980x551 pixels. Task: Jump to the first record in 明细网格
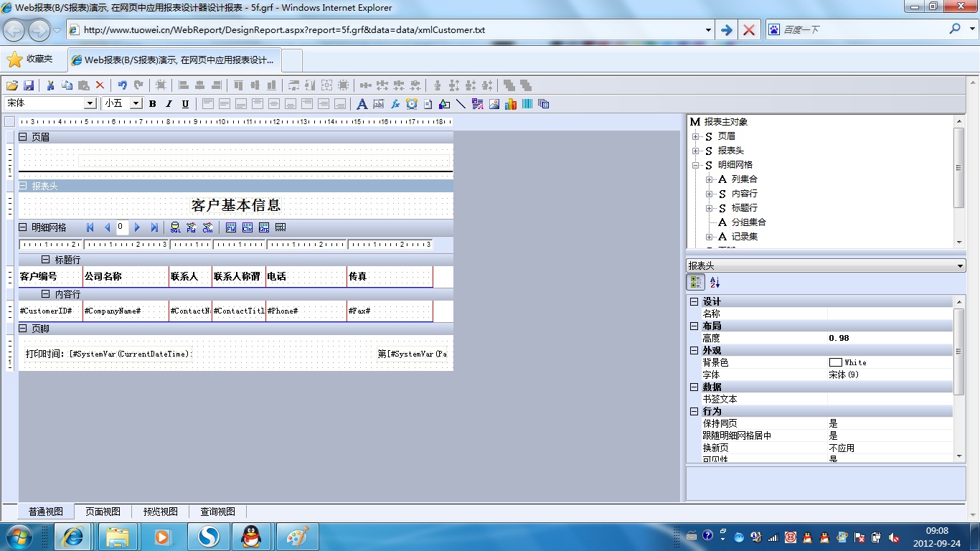(x=90, y=227)
